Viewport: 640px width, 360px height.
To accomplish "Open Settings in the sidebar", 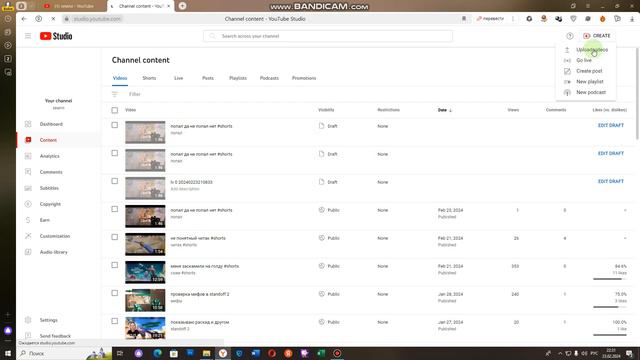I will coord(49,320).
